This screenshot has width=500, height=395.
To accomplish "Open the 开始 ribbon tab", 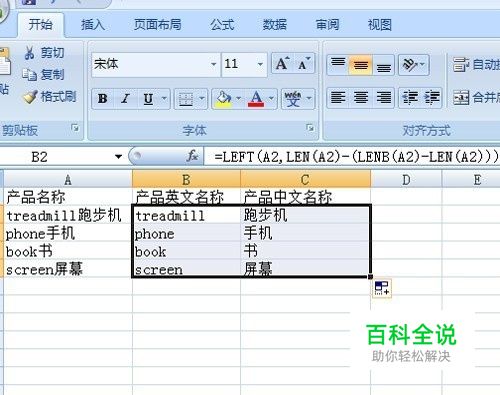I will click(40, 25).
